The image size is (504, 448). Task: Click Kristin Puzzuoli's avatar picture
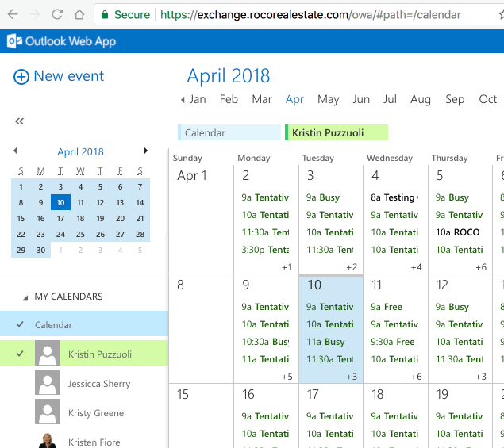tap(48, 353)
